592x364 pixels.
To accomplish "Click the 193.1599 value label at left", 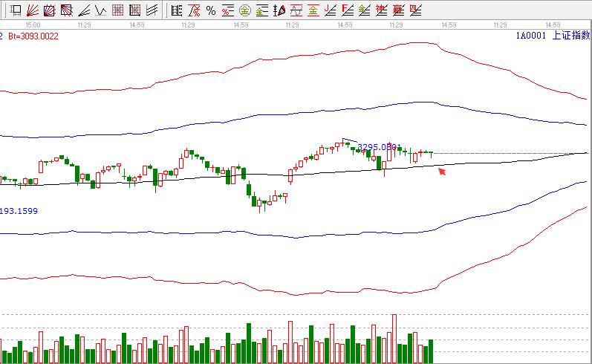I will coord(19,211).
